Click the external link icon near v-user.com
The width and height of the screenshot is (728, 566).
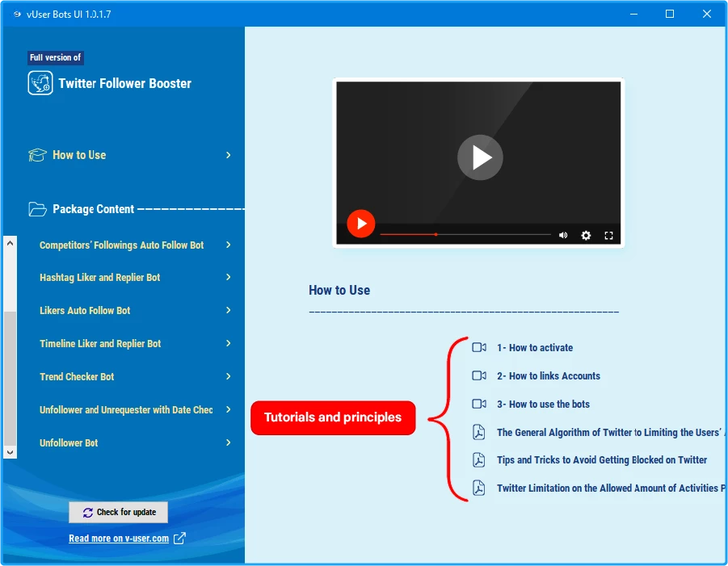coord(179,539)
